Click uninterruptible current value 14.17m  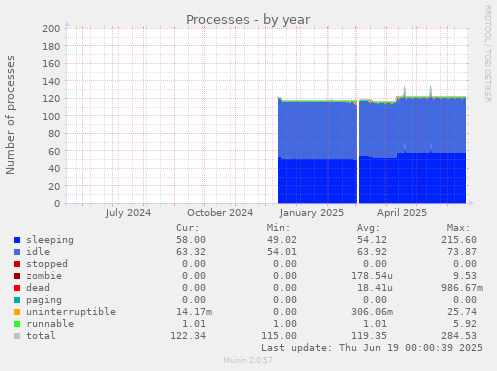point(194,312)
